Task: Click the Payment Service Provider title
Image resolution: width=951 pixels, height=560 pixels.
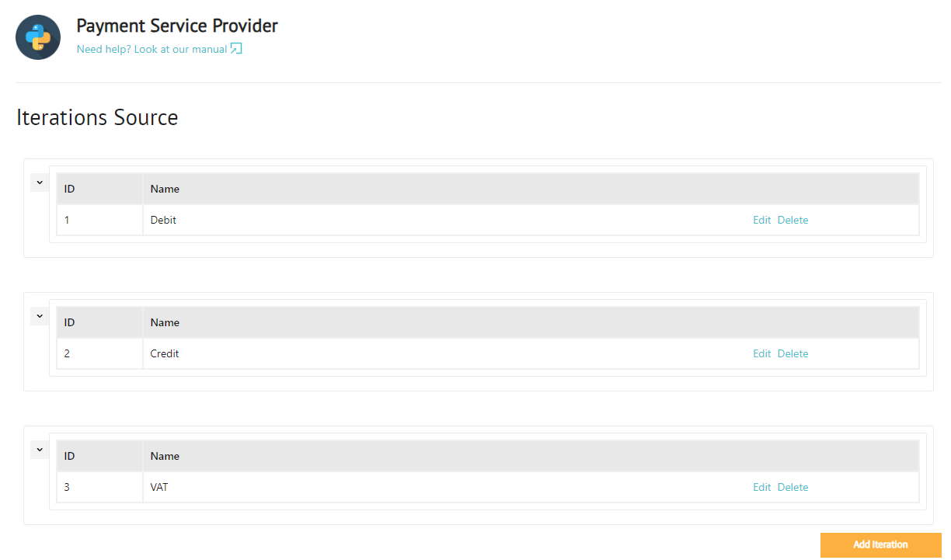Action: [177, 26]
